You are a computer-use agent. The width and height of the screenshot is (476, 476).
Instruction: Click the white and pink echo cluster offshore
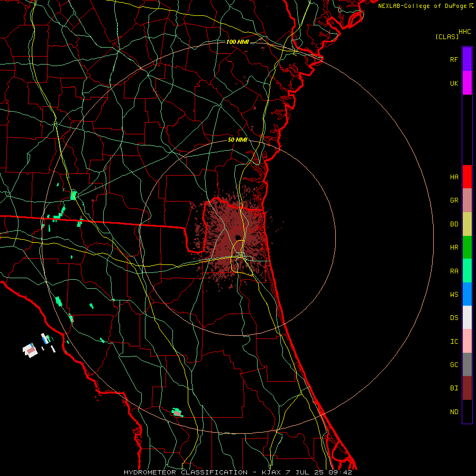click(x=30, y=350)
